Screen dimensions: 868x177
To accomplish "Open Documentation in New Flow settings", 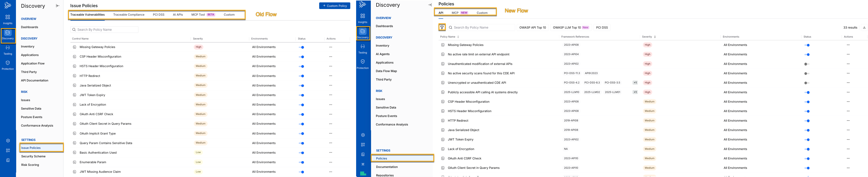I will point(386,167).
